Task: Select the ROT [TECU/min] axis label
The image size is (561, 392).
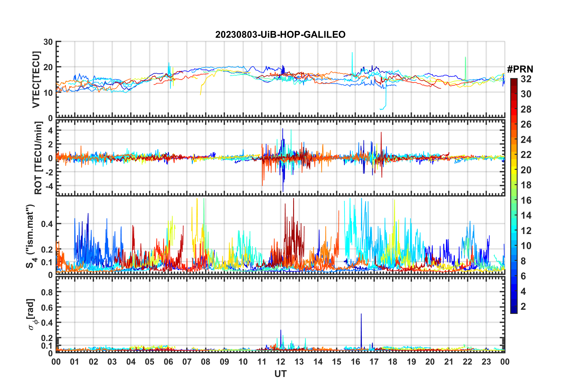Action: coord(38,158)
